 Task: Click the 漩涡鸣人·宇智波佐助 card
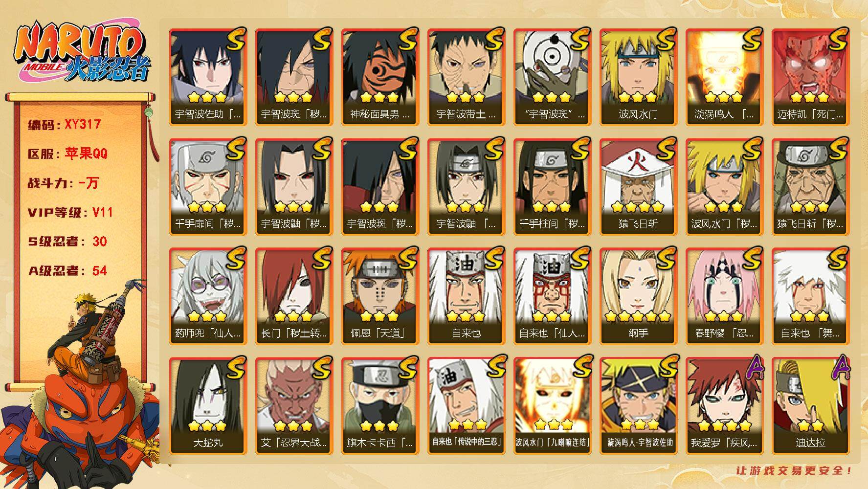click(x=638, y=406)
